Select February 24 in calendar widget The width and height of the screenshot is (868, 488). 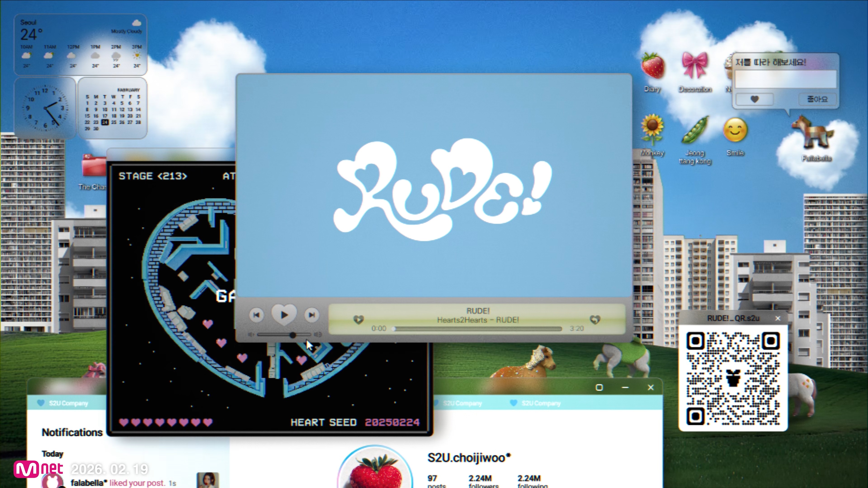click(105, 122)
